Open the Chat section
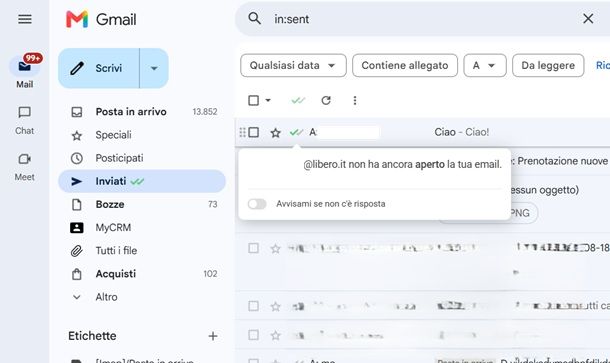Screen dimensions: 610x363 tap(25, 121)
